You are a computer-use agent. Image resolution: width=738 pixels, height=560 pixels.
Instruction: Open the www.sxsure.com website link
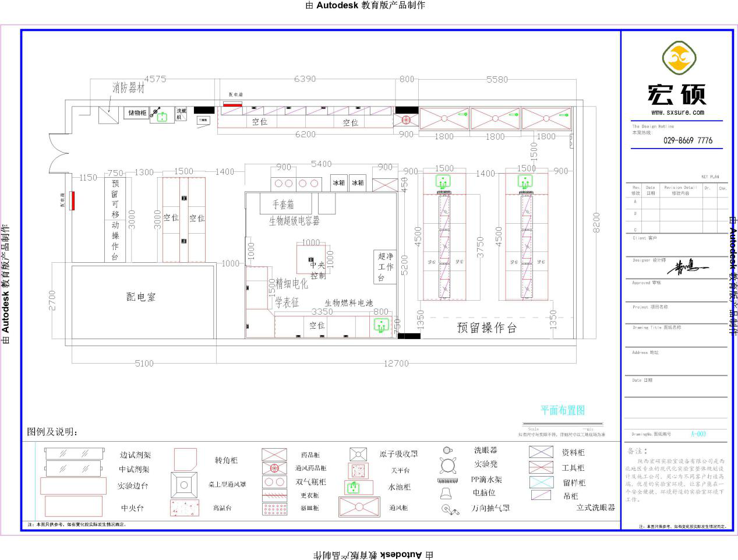tap(677, 112)
